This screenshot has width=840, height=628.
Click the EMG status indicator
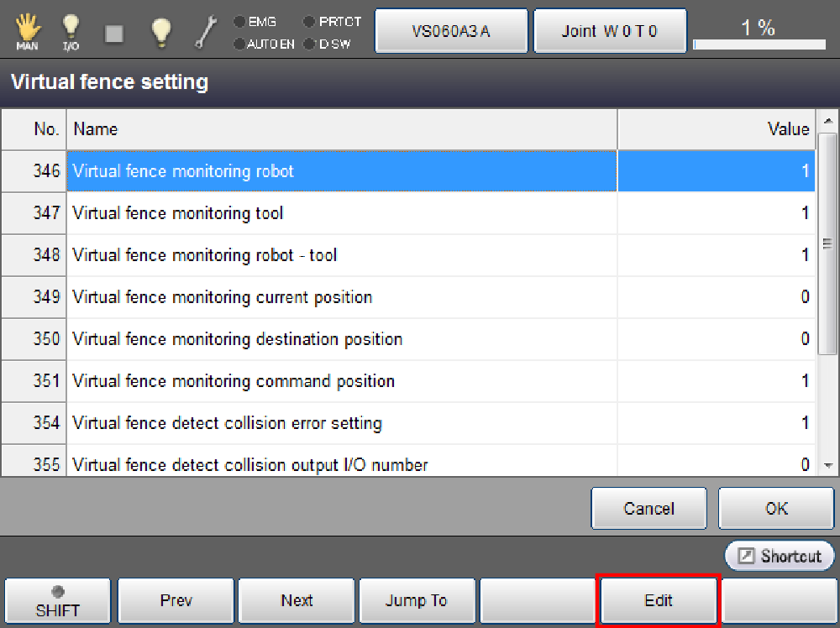point(256,22)
